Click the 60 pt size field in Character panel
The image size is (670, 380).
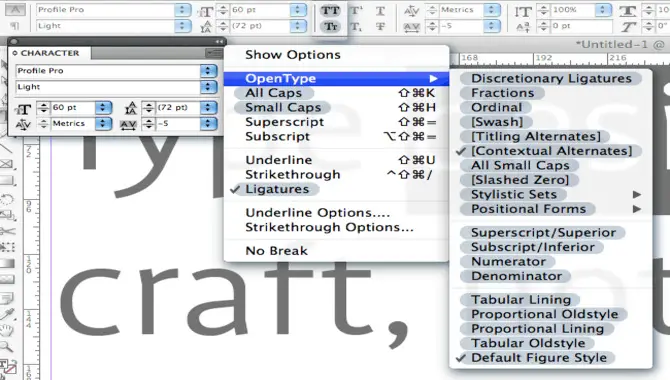pyautogui.click(x=73, y=108)
